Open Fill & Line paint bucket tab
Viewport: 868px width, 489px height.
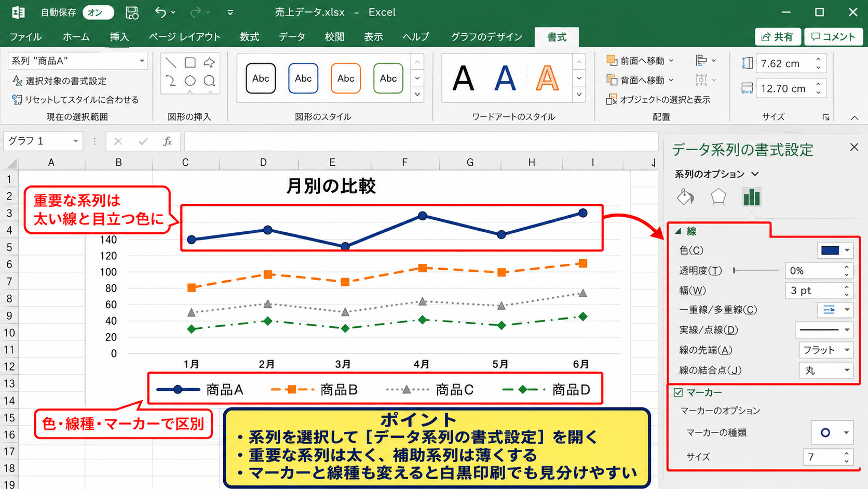point(685,197)
